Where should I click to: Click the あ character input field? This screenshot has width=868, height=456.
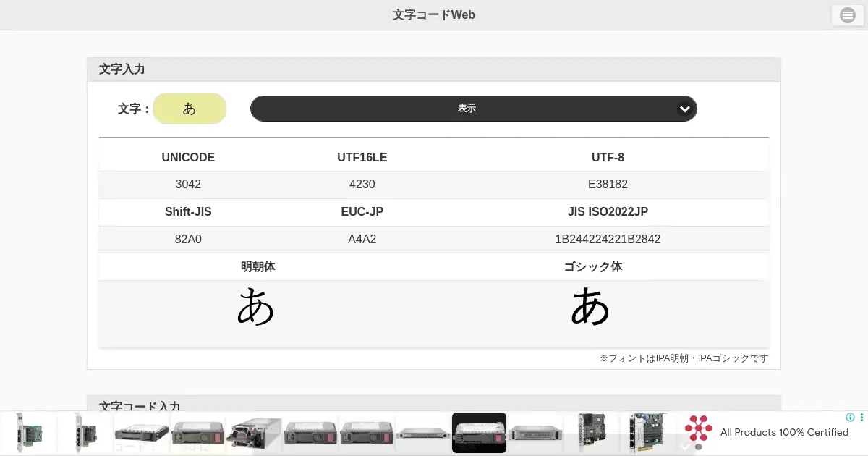190,109
